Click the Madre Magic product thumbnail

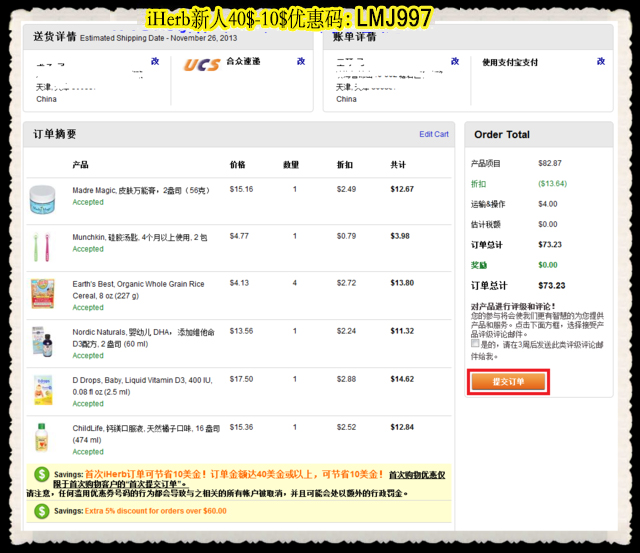[x=42, y=195]
